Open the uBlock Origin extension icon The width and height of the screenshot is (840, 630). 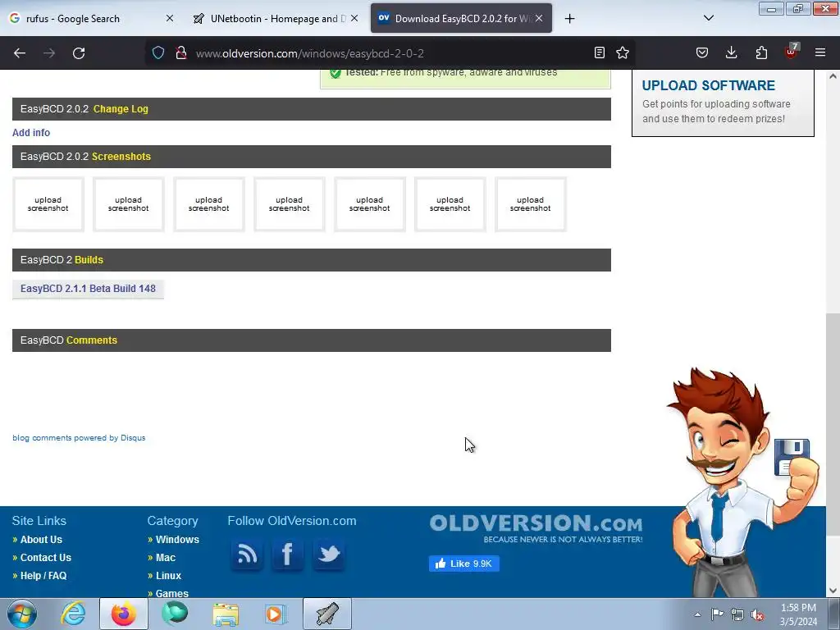(792, 52)
